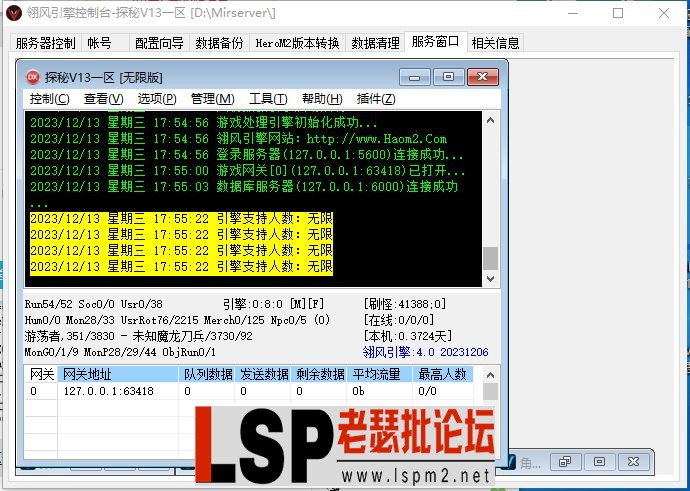Click the 引擎:0:8:0 [M][F] status text

(273, 304)
